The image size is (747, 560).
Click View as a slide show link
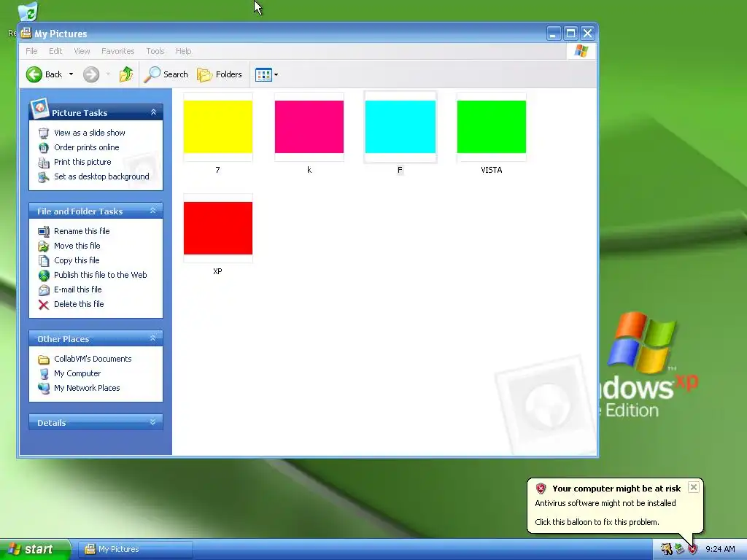tap(90, 133)
